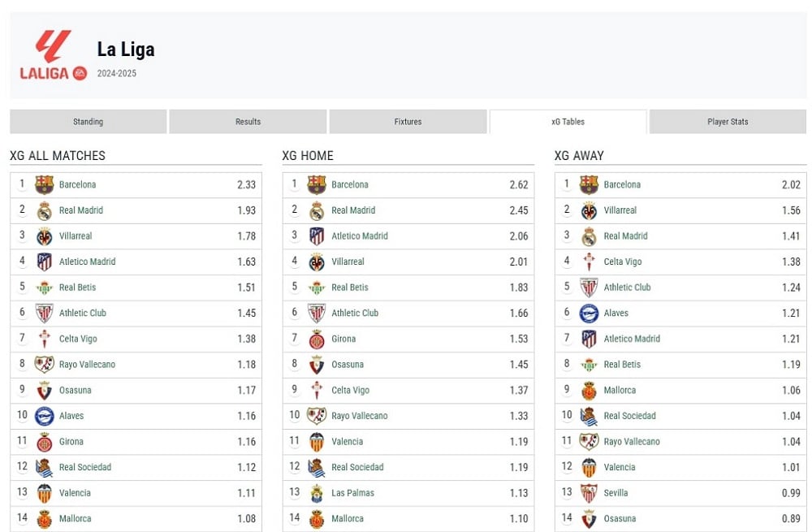Open Athletic Club link in XG Away
The image size is (812, 532).
tap(627, 288)
